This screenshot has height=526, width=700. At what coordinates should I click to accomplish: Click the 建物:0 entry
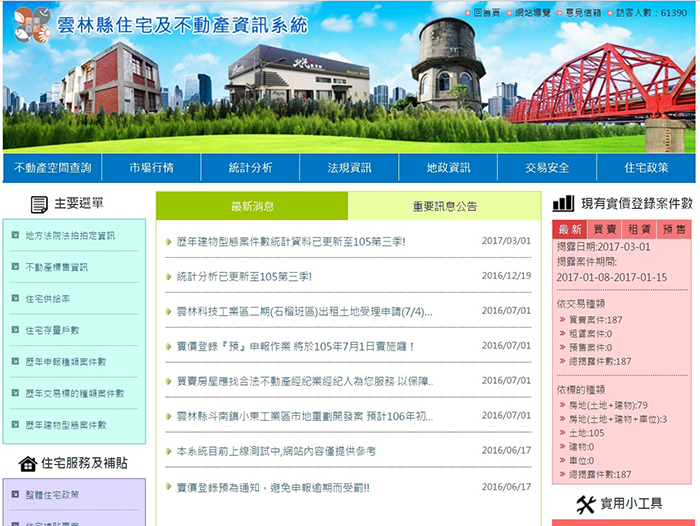pos(582,447)
